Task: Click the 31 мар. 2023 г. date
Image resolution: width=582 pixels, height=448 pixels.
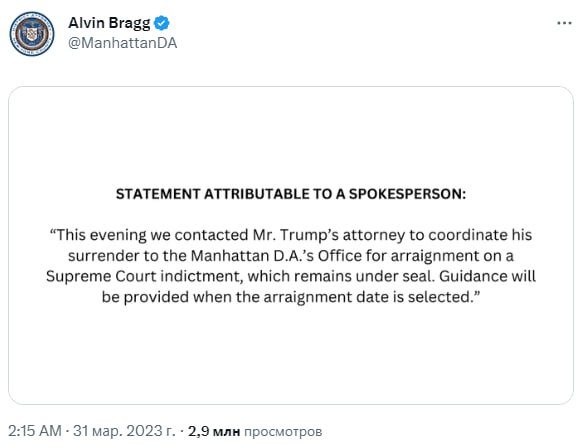Action: coord(124,431)
